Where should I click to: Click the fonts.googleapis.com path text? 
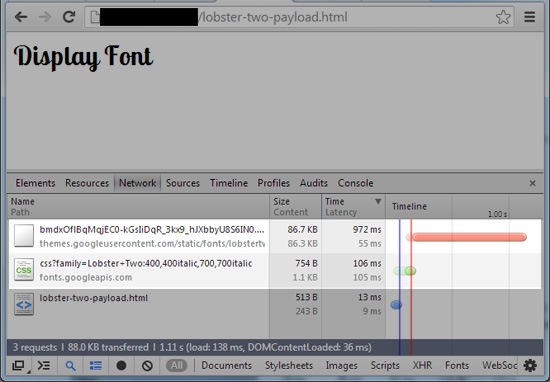click(x=86, y=277)
